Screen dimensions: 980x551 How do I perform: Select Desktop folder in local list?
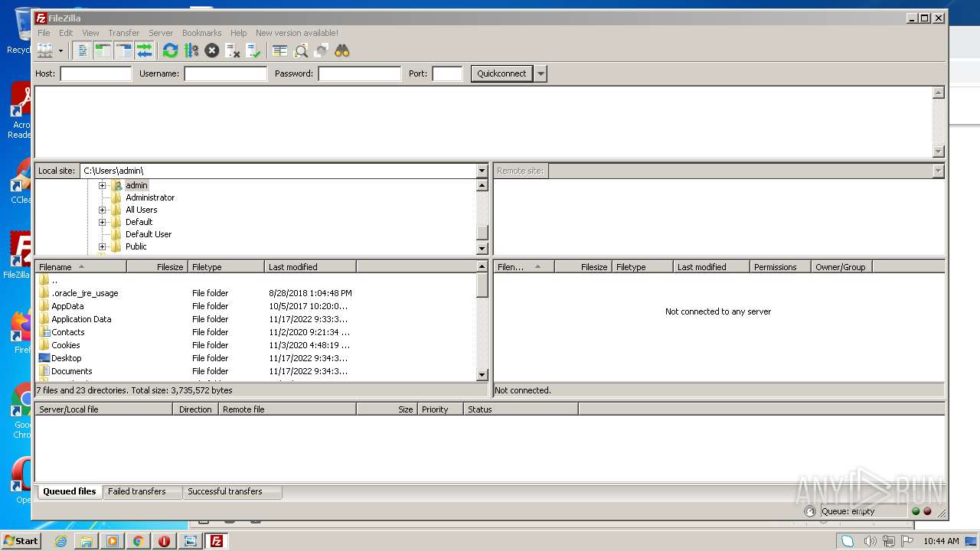66,358
